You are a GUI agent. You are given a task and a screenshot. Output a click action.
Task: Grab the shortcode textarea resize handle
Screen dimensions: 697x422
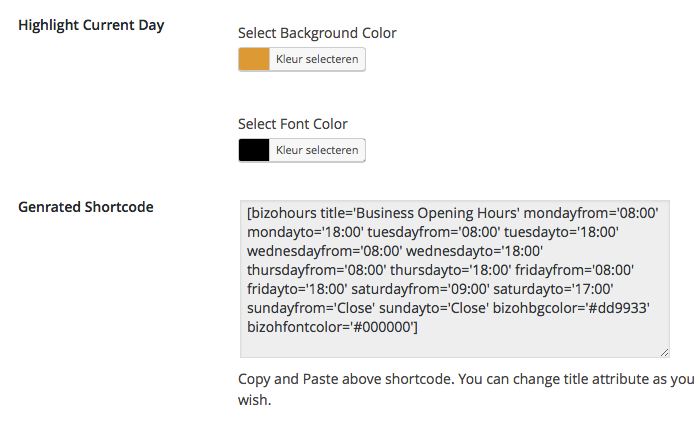[663, 351]
